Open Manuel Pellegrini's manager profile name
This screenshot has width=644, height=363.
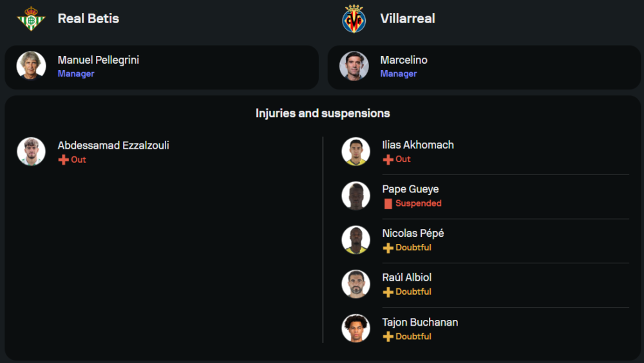(99, 60)
